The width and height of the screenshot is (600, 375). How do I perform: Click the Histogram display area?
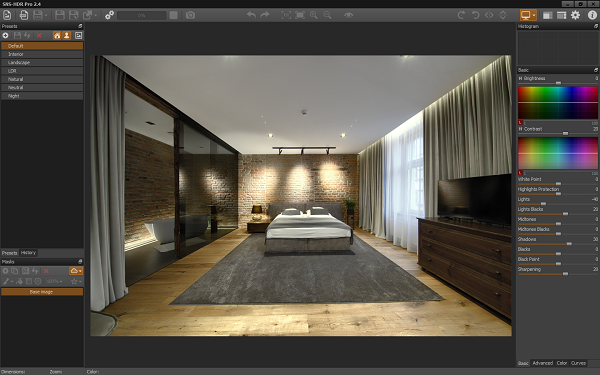coord(558,48)
